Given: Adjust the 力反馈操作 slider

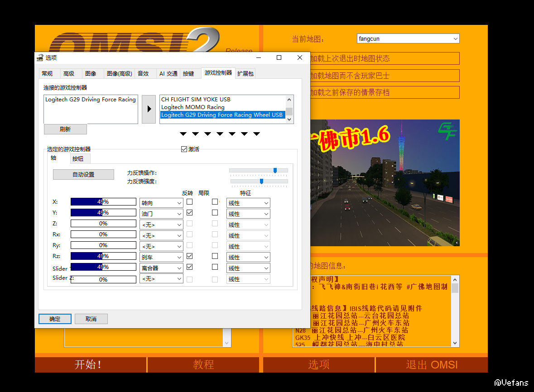Looking at the screenshot, I should pyautogui.click(x=275, y=171).
